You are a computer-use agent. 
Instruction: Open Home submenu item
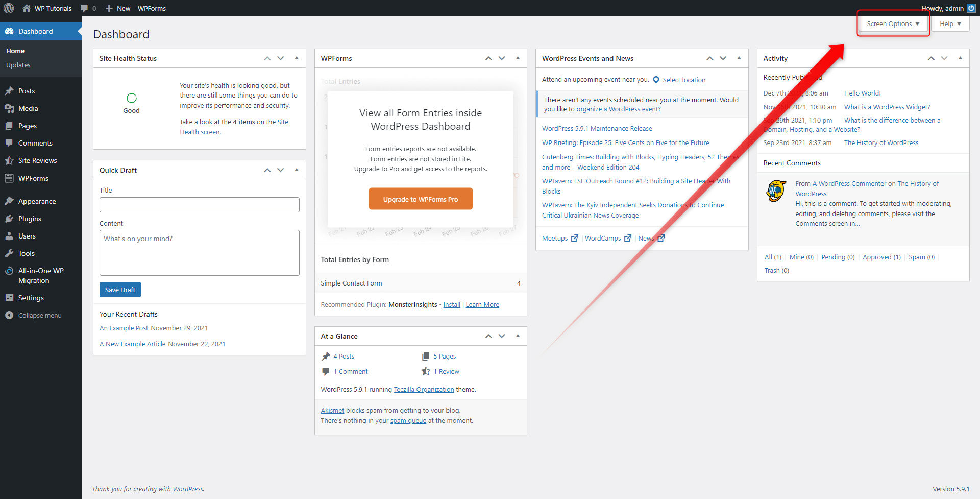[x=15, y=51]
